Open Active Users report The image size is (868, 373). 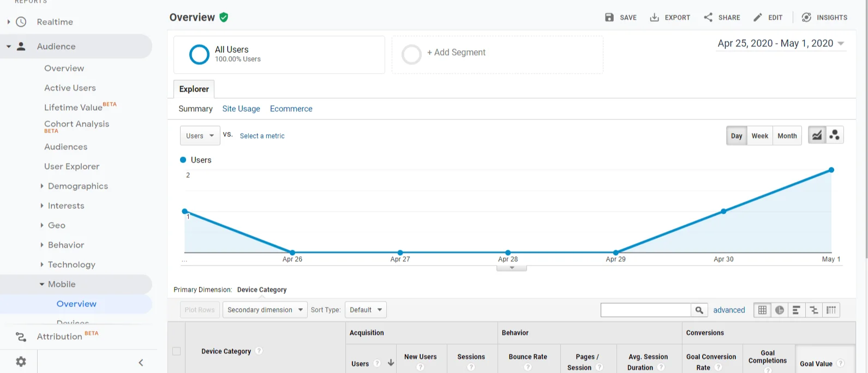coord(70,88)
